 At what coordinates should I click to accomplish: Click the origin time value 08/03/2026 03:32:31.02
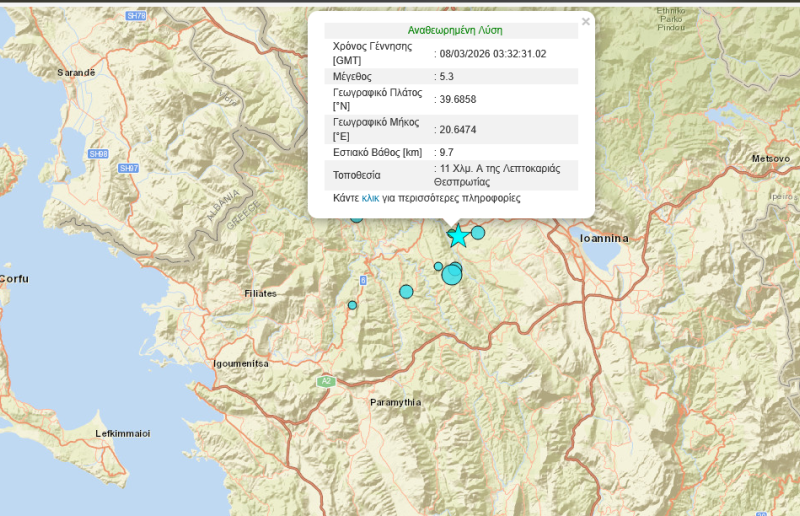(493, 54)
